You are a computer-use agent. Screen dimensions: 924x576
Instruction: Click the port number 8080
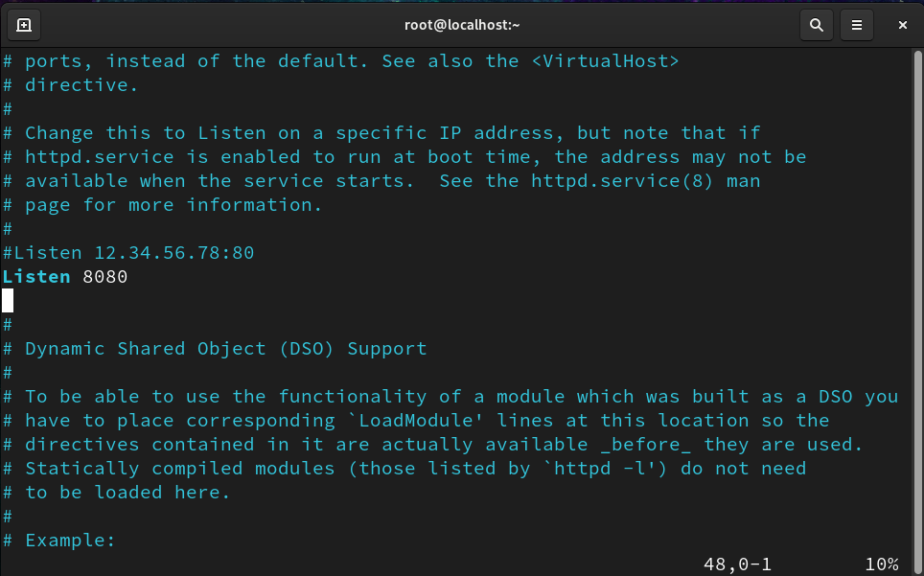coord(105,277)
